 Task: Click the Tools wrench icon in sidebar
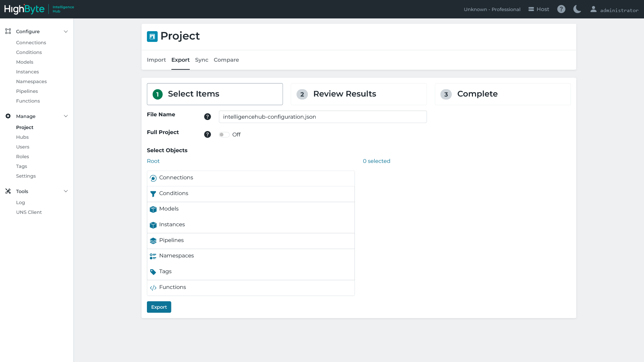point(8,191)
